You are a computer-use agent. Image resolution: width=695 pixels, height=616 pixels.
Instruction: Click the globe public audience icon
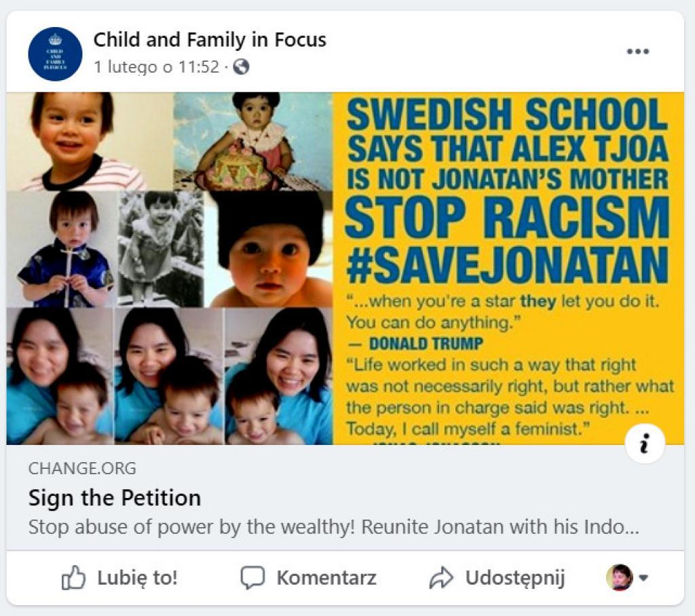tap(241, 67)
